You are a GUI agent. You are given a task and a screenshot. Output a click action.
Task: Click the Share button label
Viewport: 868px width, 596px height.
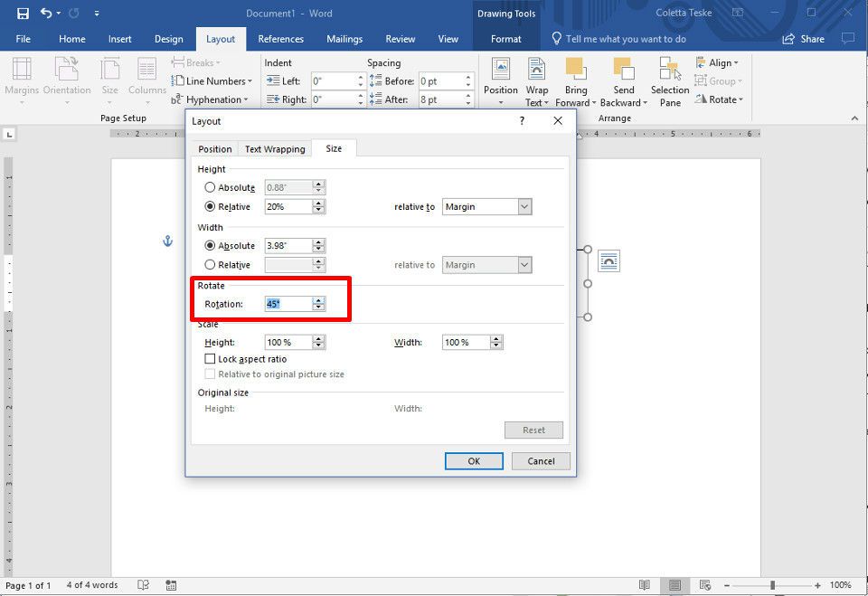pos(812,39)
